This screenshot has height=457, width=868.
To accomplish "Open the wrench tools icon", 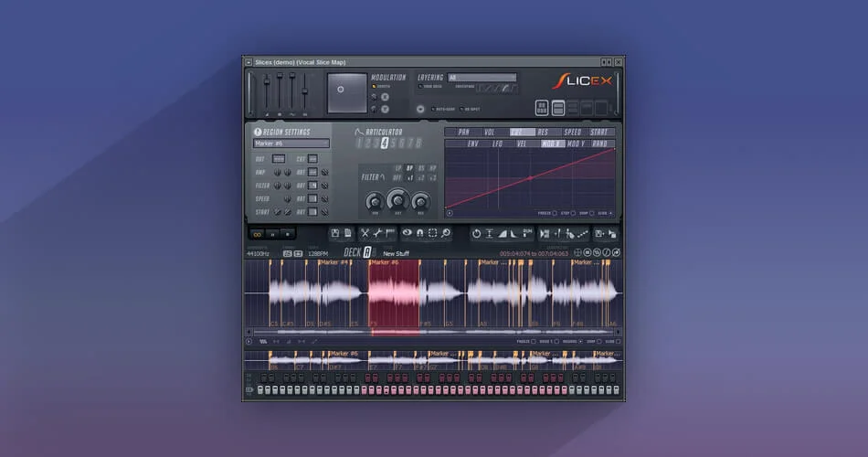I will click(x=377, y=234).
